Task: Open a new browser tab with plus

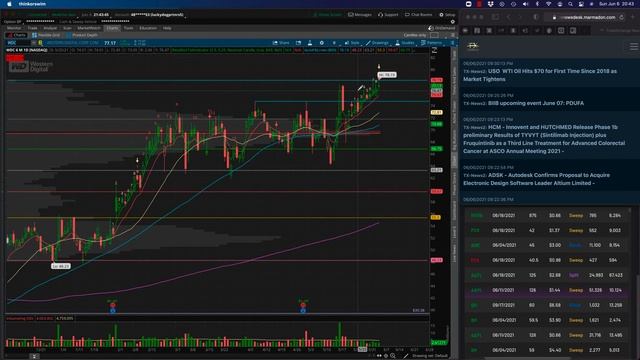Action: (x=633, y=17)
